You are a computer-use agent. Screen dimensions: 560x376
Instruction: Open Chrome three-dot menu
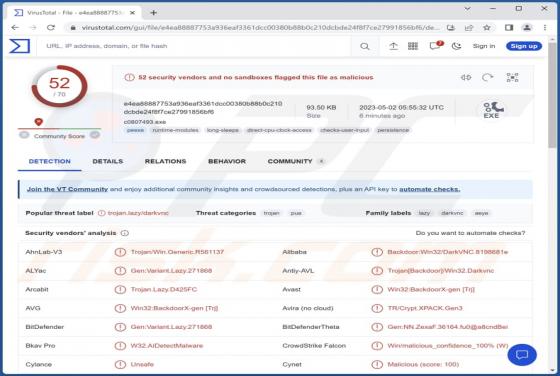(545, 27)
